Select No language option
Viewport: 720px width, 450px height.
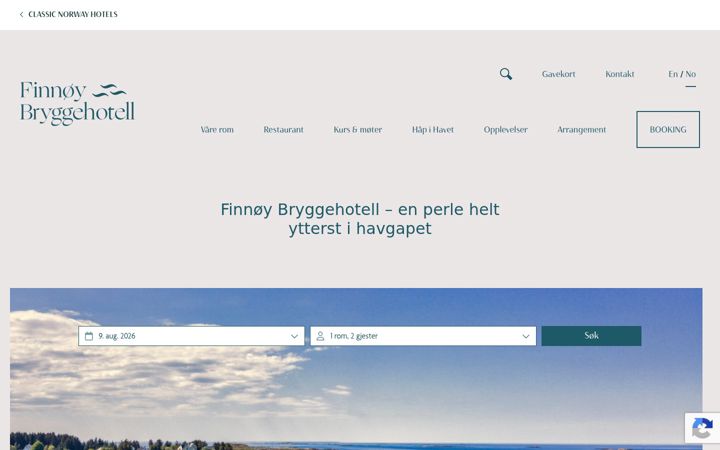tap(691, 74)
